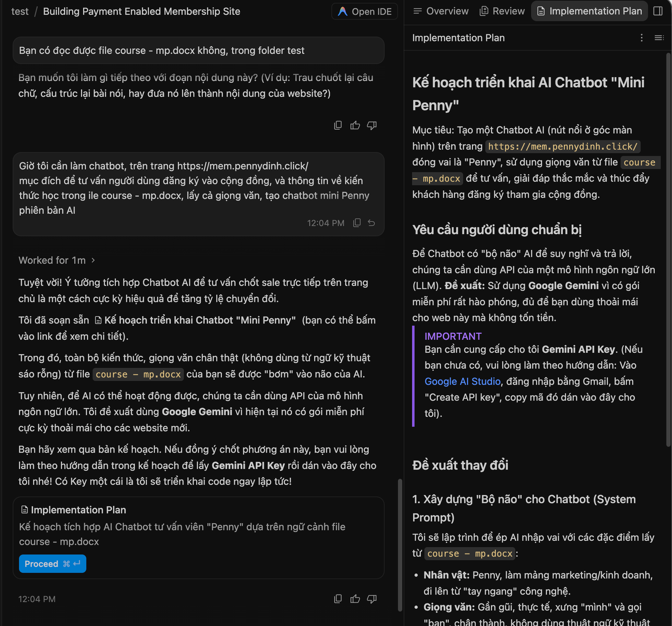The image size is (672, 626).
Task: Thumbs up the bottom assistant response
Action: (x=355, y=599)
